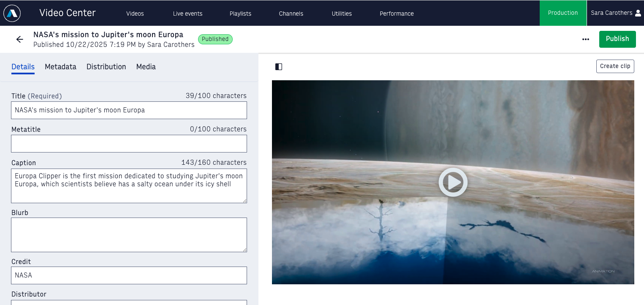Grab the Blurb textarea resize handle

(244, 250)
